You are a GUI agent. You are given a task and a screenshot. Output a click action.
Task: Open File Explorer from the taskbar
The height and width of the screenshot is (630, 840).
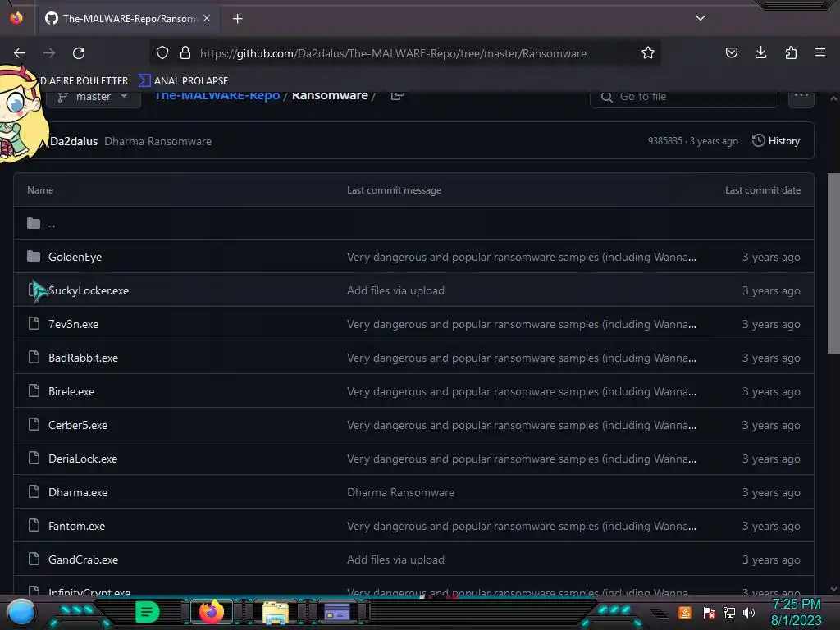tap(276, 612)
